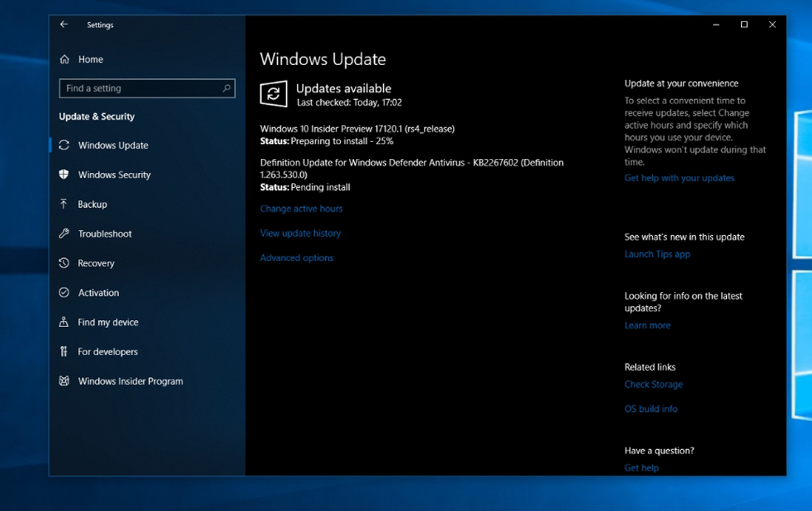Click Learn more link
Image resolution: width=812 pixels, height=511 pixels.
coord(647,325)
